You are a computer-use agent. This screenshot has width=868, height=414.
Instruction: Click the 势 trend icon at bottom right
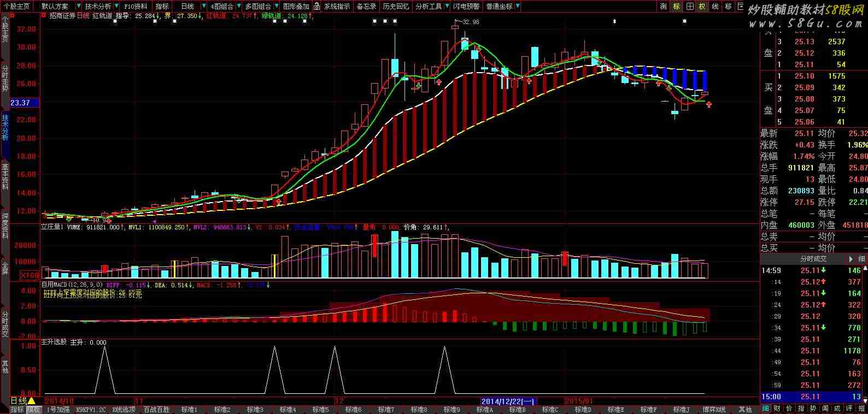[x=813, y=409]
